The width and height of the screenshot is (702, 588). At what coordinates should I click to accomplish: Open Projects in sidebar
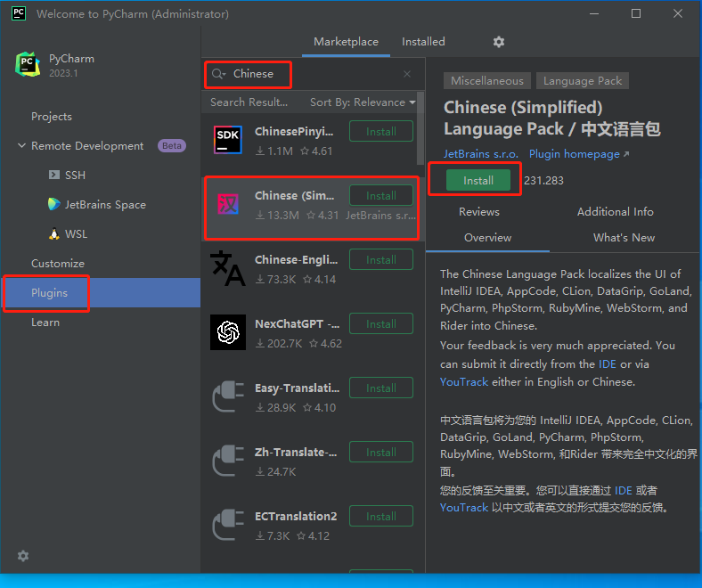point(52,117)
